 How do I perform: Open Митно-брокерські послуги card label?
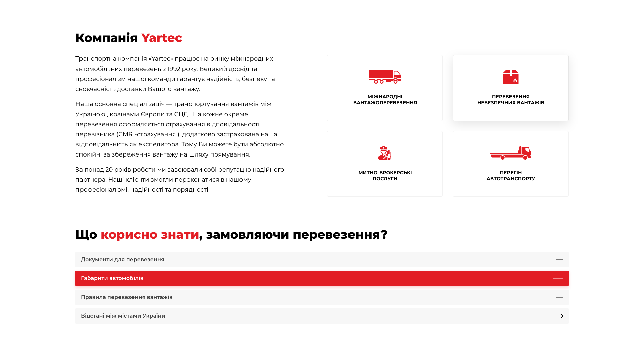pyautogui.click(x=385, y=176)
